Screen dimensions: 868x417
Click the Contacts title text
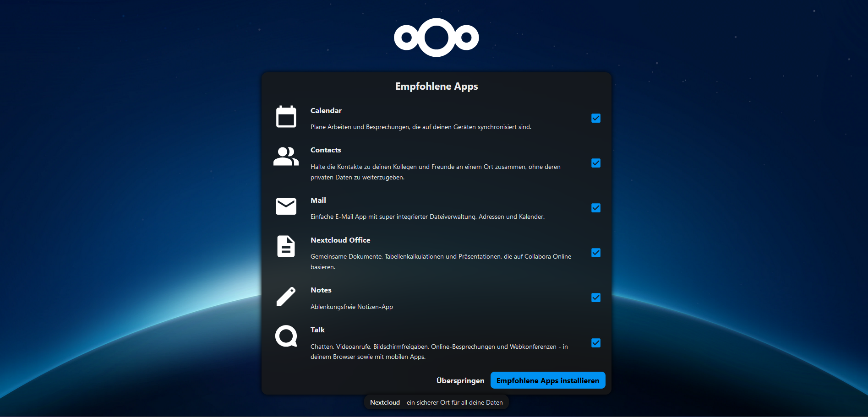tap(326, 150)
